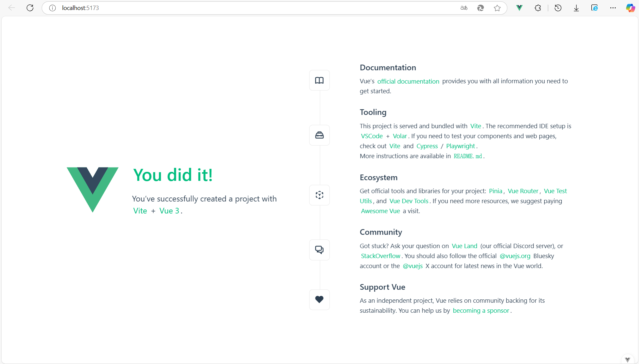Image resolution: width=639 pixels, height=364 pixels.
Task: Open the Extensions puzzle icon
Action: pos(538,8)
